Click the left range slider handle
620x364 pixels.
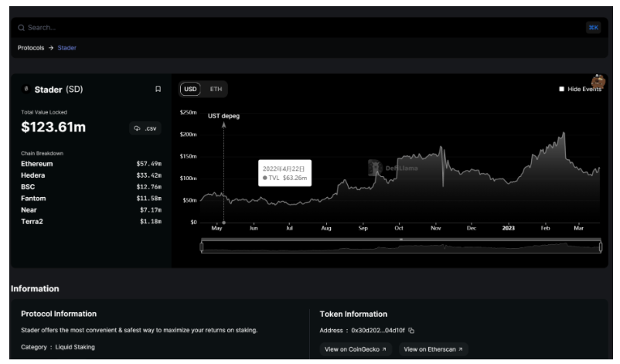pos(202,247)
